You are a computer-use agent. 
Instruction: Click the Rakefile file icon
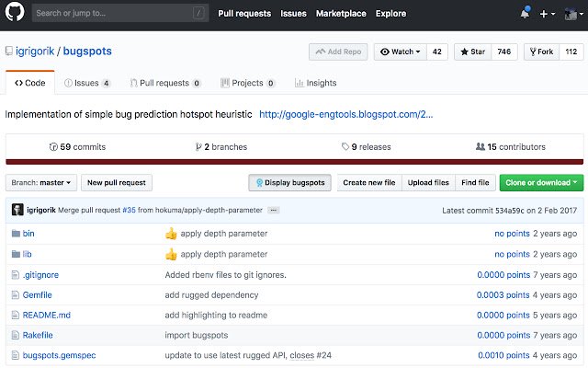pos(16,335)
